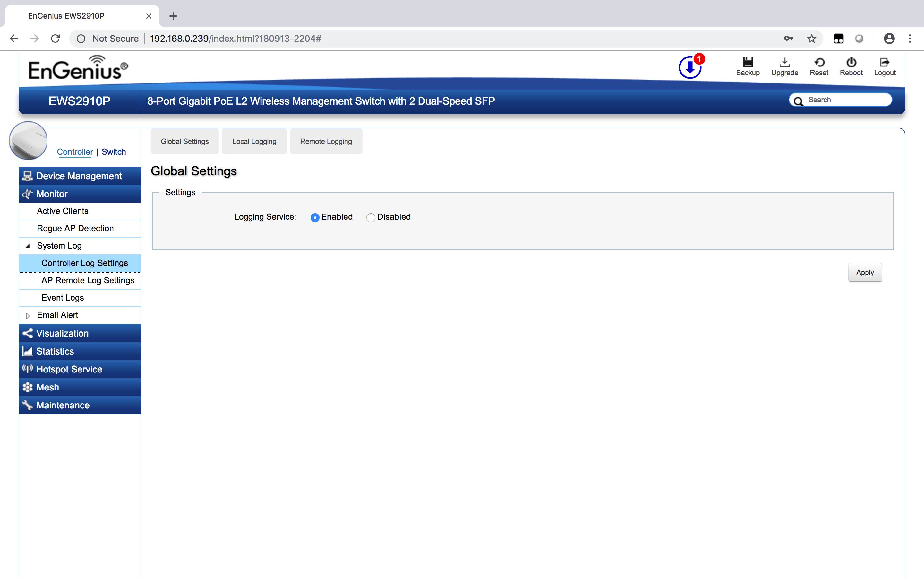Screen dimensions: 924x578
Task: Open Active Clients page
Action: (x=80, y=211)
